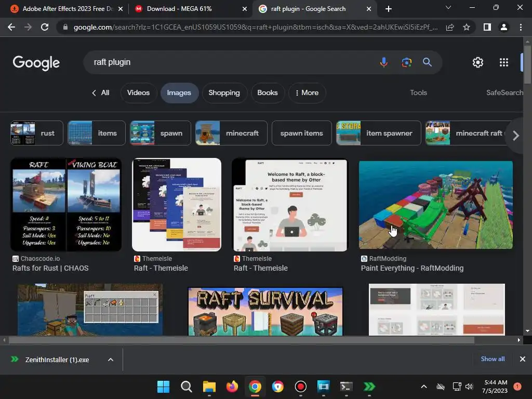Click the browser forward arrow

coord(28,27)
